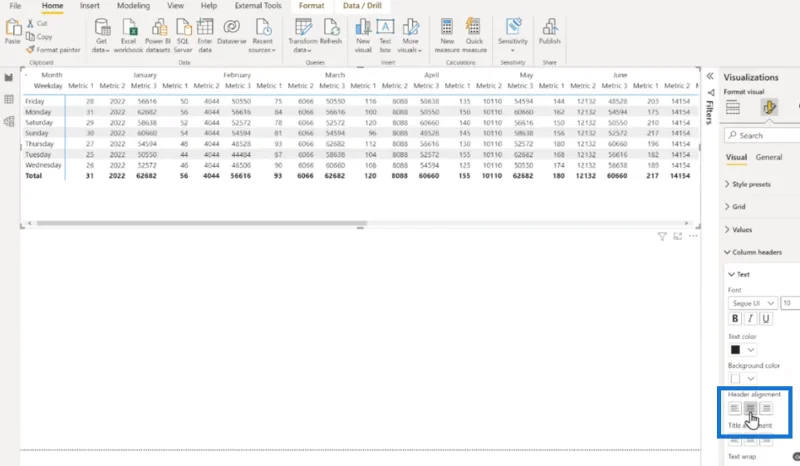
Task: Click the Weekday column header
Action: pyautogui.click(x=48, y=86)
